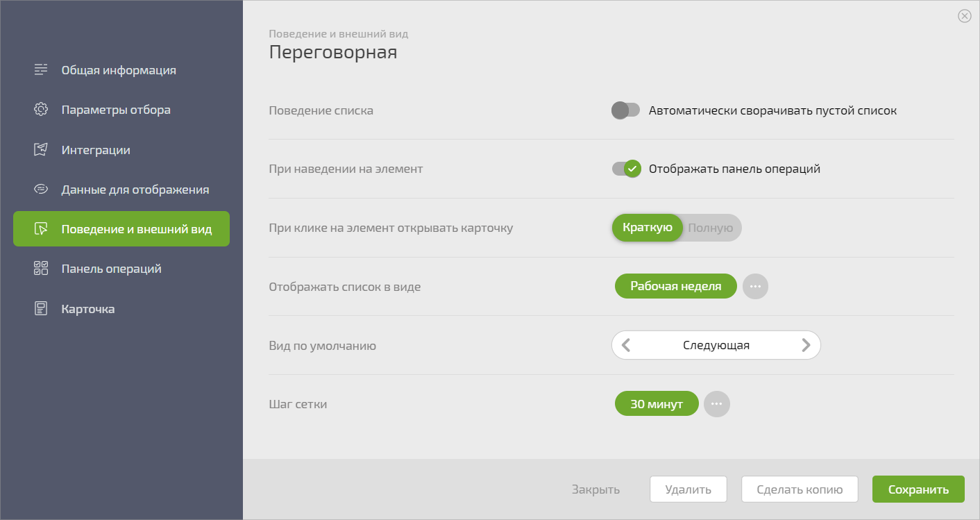
Task: Click the Отображать панель операций label
Action: 734,169
